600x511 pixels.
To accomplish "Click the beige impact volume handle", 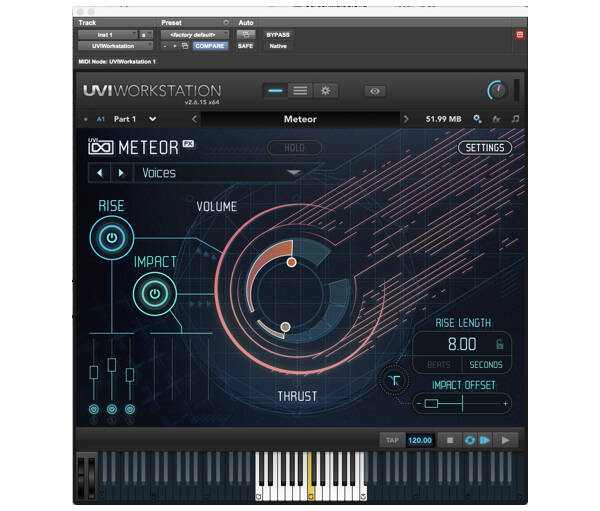I will point(285,327).
